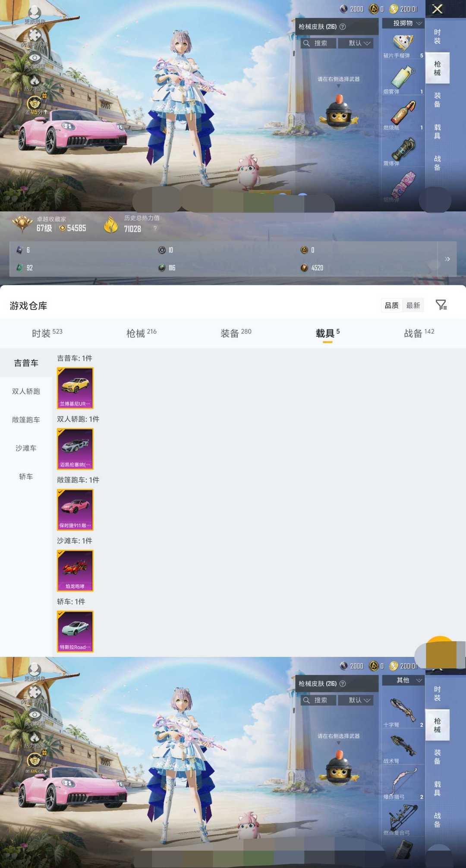Select 震爆弹 stun grenade item
The height and width of the screenshot is (868, 466).
(x=403, y=151)
